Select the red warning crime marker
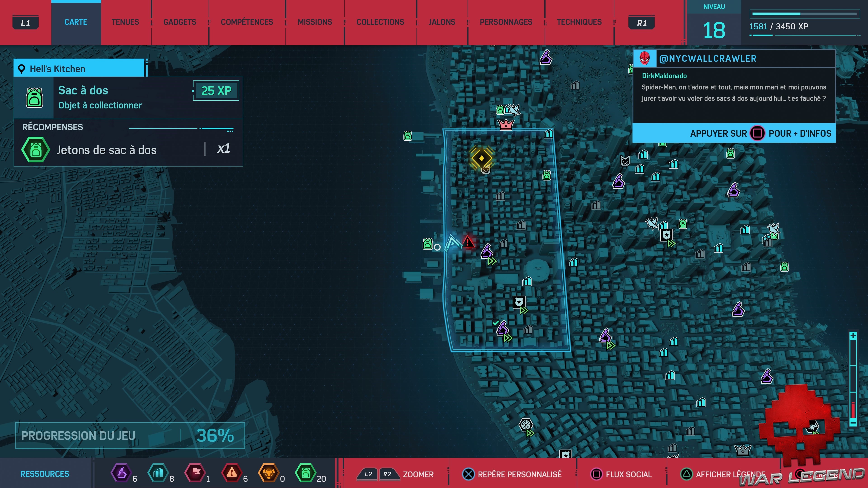Screen dimensions: 868x488 coord(468,242)
